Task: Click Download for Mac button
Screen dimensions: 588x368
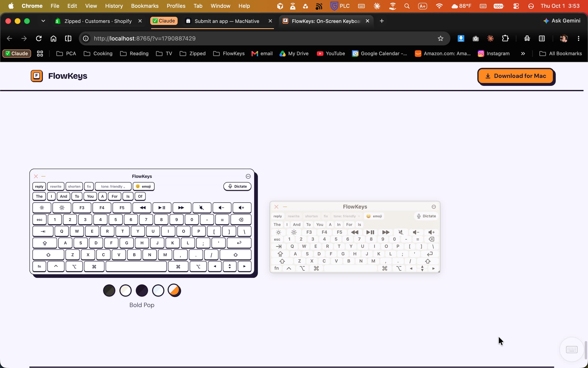Action: 516,76
